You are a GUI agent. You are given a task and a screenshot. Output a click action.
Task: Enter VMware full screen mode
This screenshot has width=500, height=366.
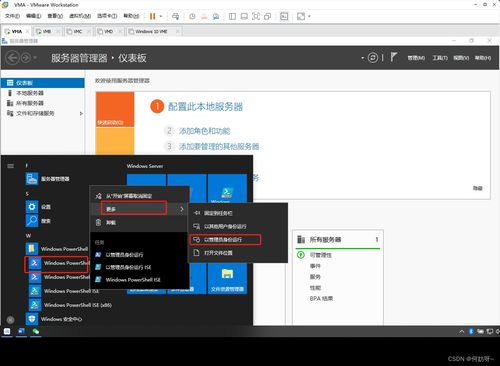pyautogui.click(x=256, y=16)
